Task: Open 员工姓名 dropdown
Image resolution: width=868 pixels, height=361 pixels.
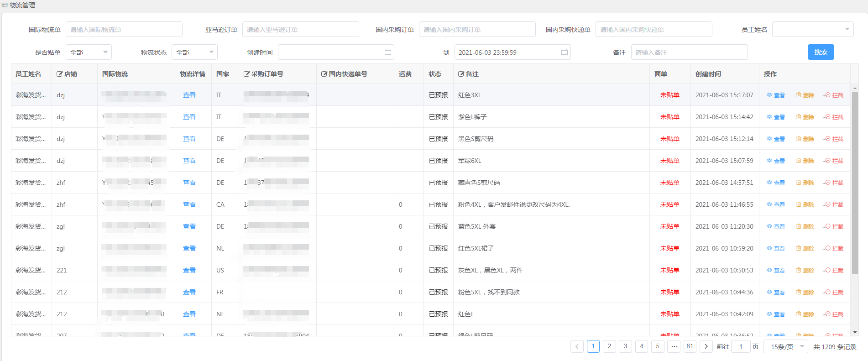Action: (x=812, y=30)
